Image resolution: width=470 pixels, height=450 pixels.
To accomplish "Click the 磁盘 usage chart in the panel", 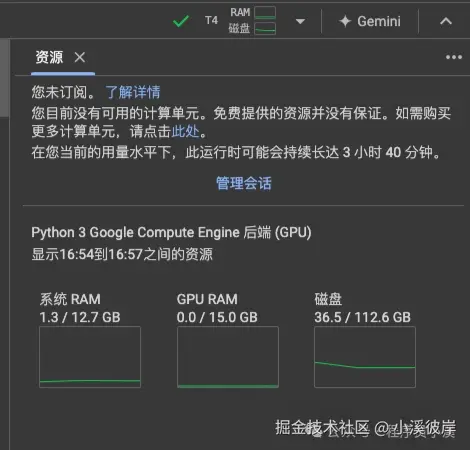I will coord(365,357).
